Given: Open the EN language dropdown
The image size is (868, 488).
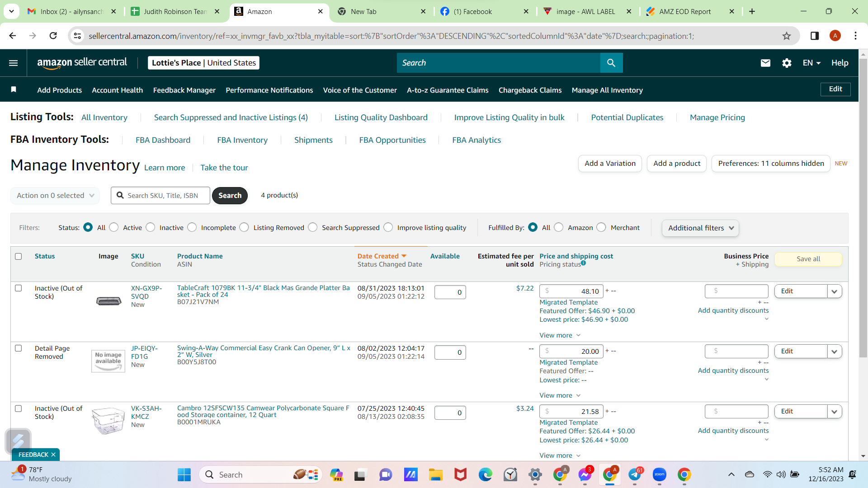Looking at the screenshot, I should 811,63.
